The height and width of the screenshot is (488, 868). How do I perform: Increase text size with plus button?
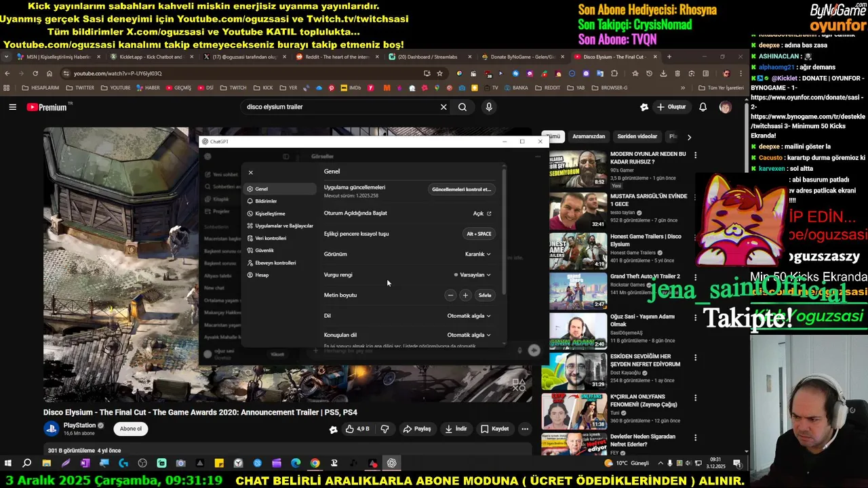[465, 295]
